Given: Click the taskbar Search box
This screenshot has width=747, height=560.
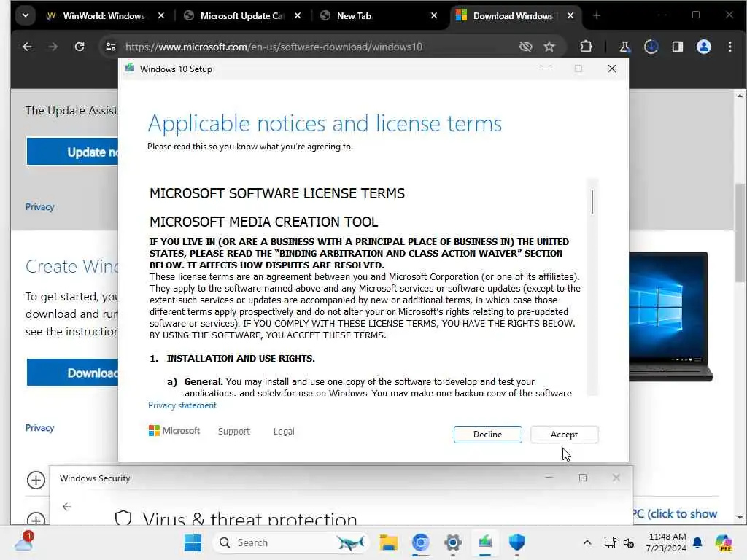Looking at the screenshot, I should [x=290, y=542].
